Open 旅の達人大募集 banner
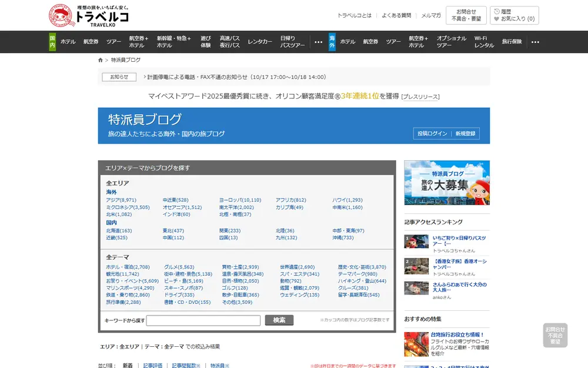Viewport: 588px width, 368px height. tap(447, 183)
